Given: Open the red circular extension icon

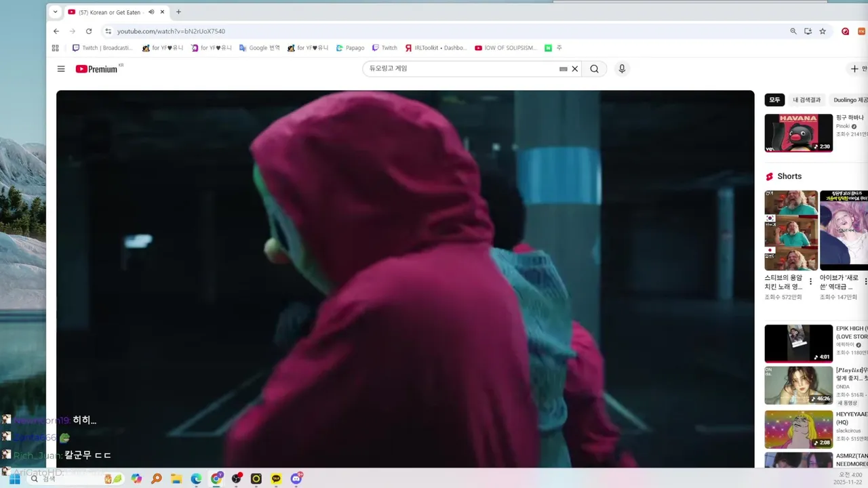Looking at the screenshot, I should pos(845,31).
